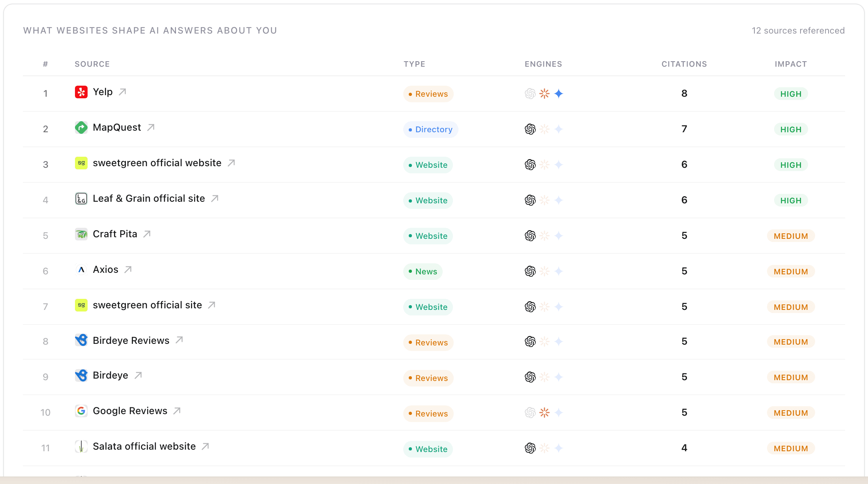Click the MapQuest source name
This screenshot has width=868, height=484.
point(117,128)
